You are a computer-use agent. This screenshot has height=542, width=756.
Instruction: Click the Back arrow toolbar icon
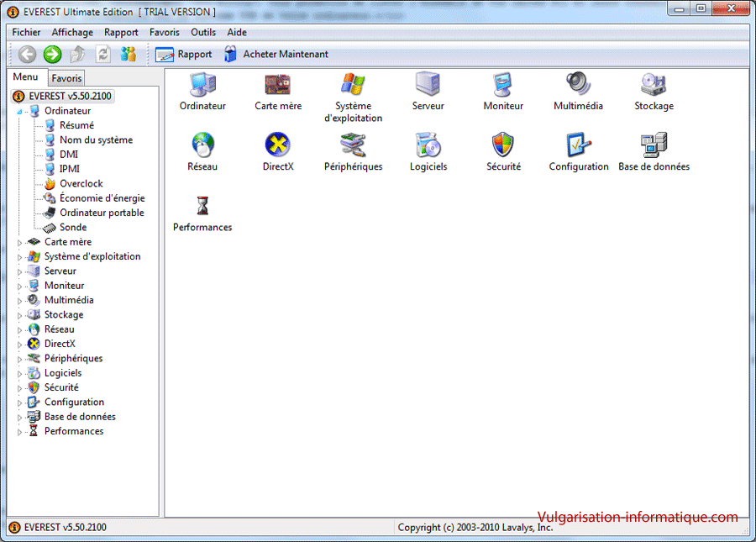pyautogui.click(x=27, y=54)
